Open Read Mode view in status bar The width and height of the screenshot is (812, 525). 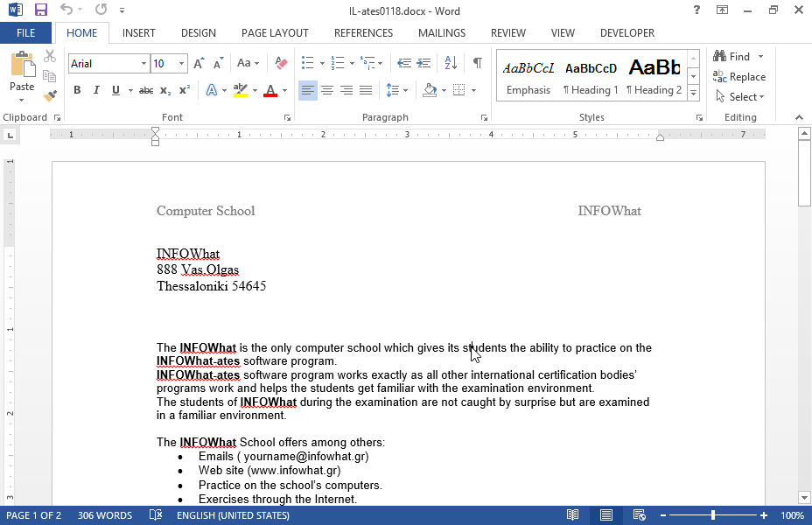[x=572, y=515]
